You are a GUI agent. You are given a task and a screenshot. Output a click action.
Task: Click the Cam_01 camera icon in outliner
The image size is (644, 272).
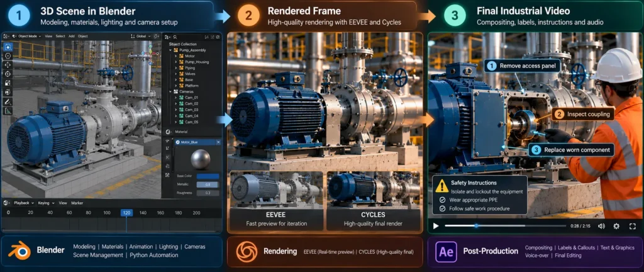click(x=180, y=98)
